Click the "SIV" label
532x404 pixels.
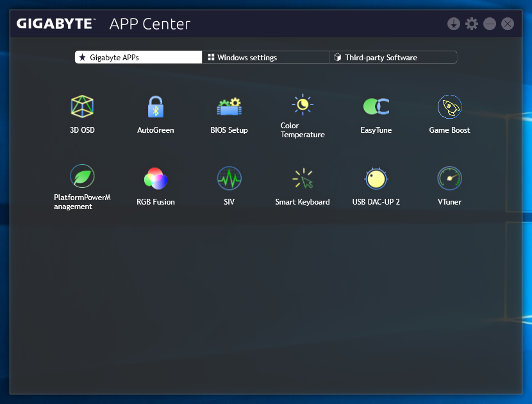click(229, 202)
